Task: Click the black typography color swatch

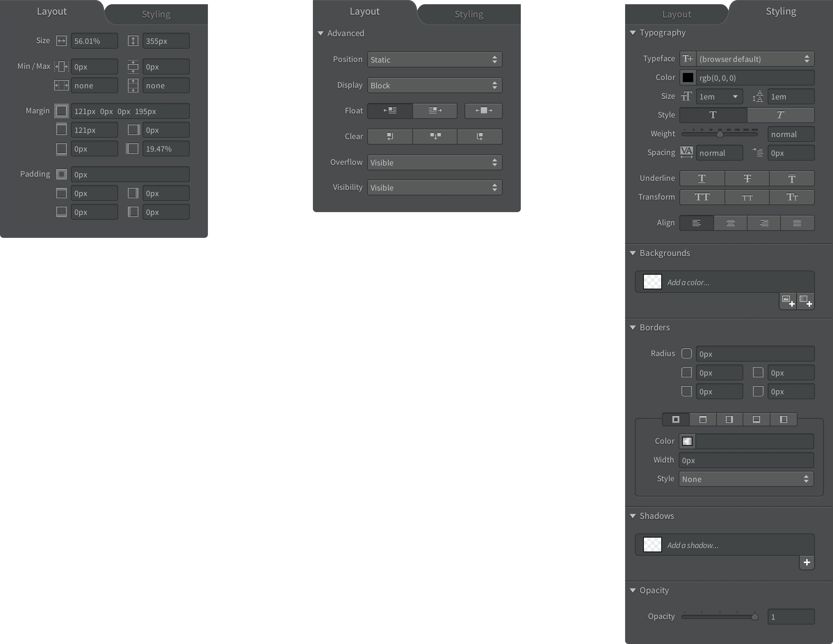Action: [x=688, y=78]
